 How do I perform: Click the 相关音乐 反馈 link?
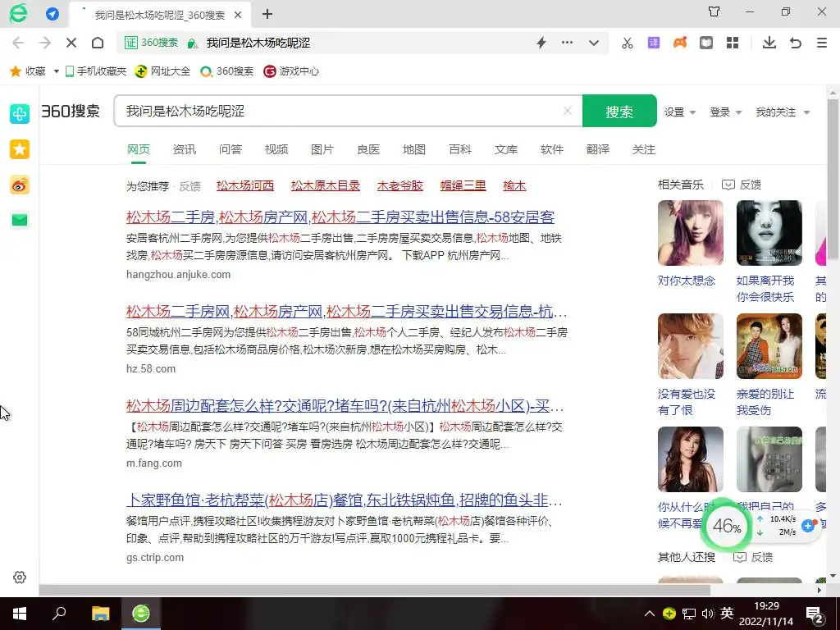pyautogui.click(x=742, y=185)
